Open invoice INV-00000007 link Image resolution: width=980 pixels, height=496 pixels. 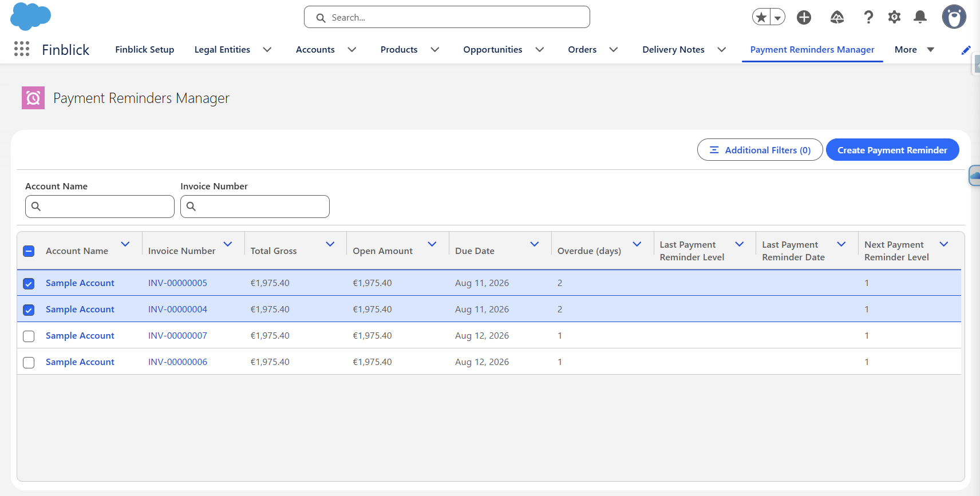coord(177,336)
